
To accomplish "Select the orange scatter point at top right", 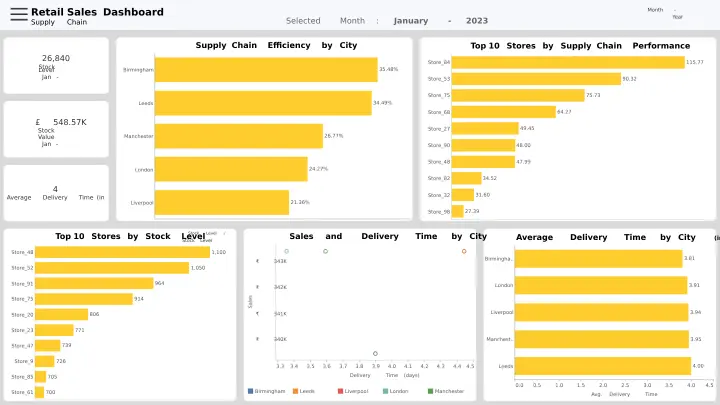I will tap(464, 251).
